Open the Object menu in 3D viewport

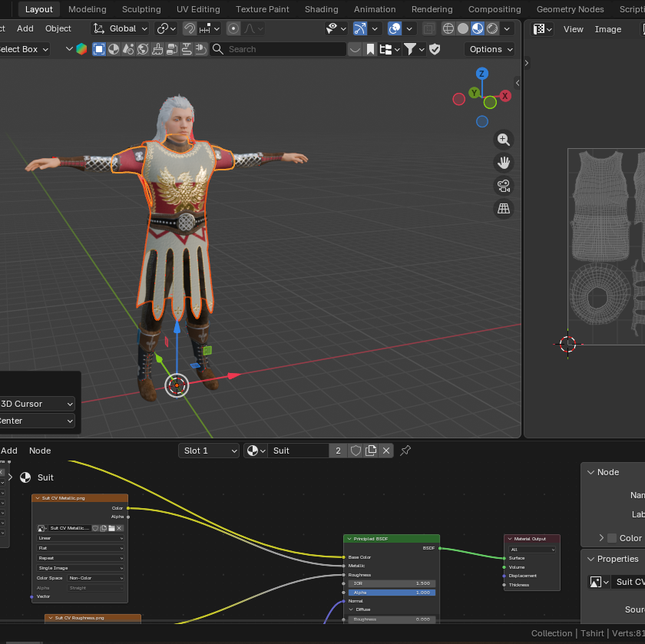pos(58,28)
